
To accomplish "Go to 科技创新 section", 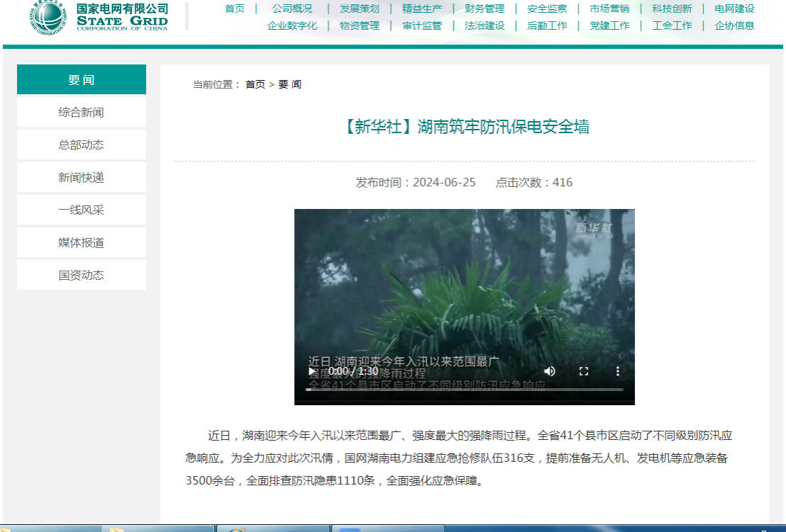I will (x=672, y=9).
